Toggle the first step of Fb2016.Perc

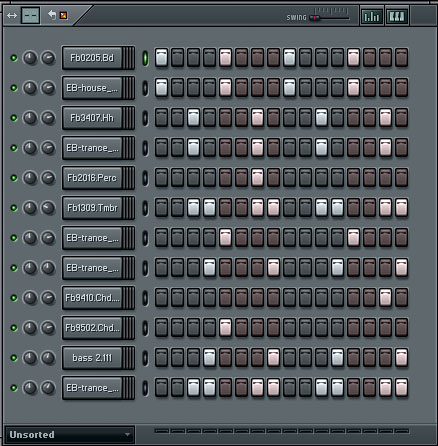(161, 177)
